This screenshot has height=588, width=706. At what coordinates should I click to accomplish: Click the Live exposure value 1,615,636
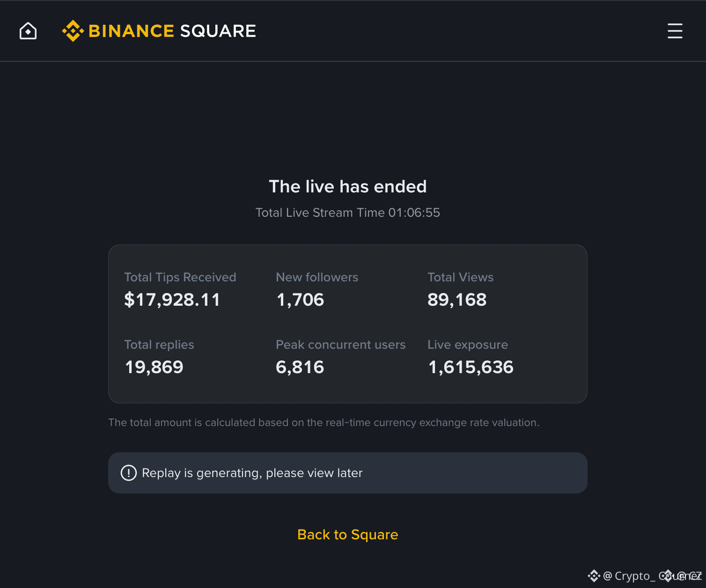[x=471, y=367]
